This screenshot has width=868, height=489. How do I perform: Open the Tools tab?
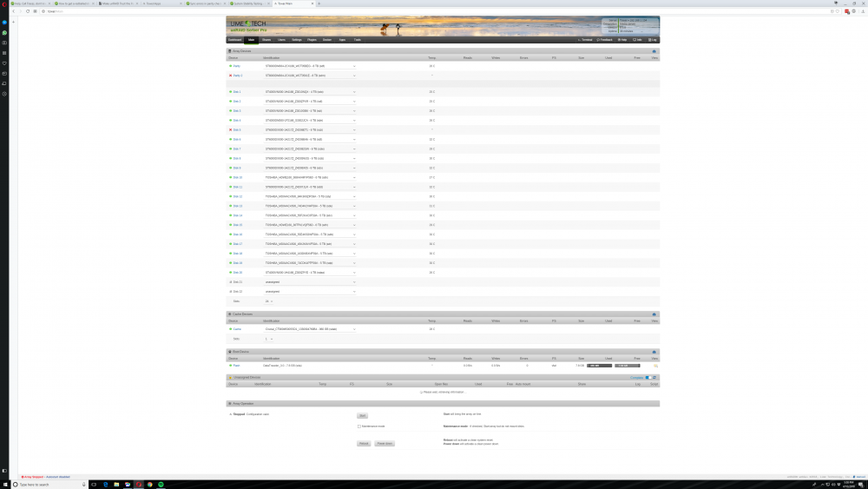[357, 40]
